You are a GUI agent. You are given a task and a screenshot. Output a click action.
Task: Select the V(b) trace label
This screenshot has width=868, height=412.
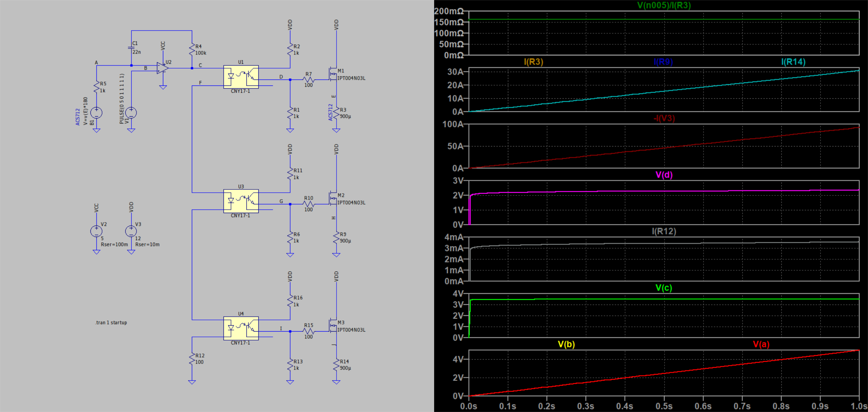(x=566, y=344)
